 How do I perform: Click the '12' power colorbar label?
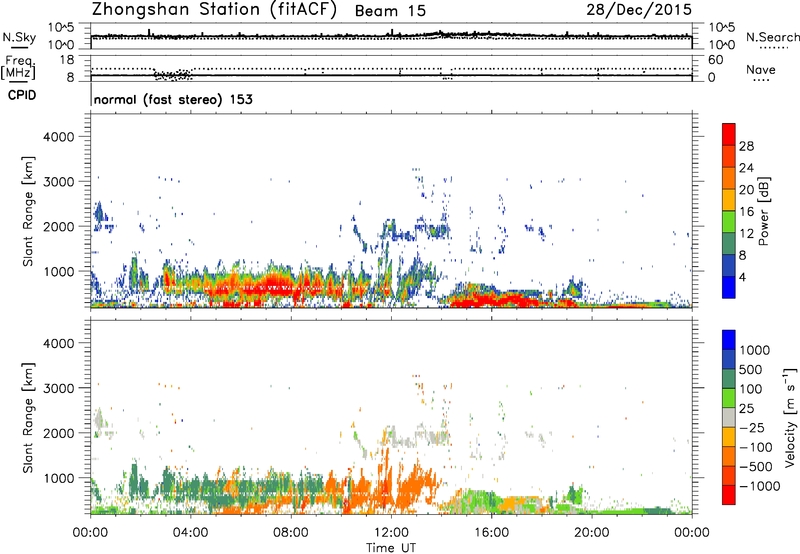coord(746,234)
